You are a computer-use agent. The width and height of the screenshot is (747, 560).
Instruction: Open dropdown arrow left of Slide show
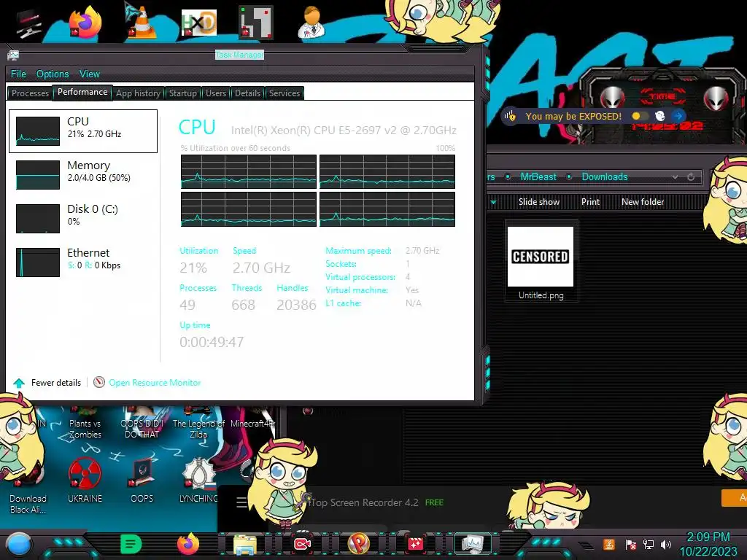pyautogui.click(x=494, y=203)
